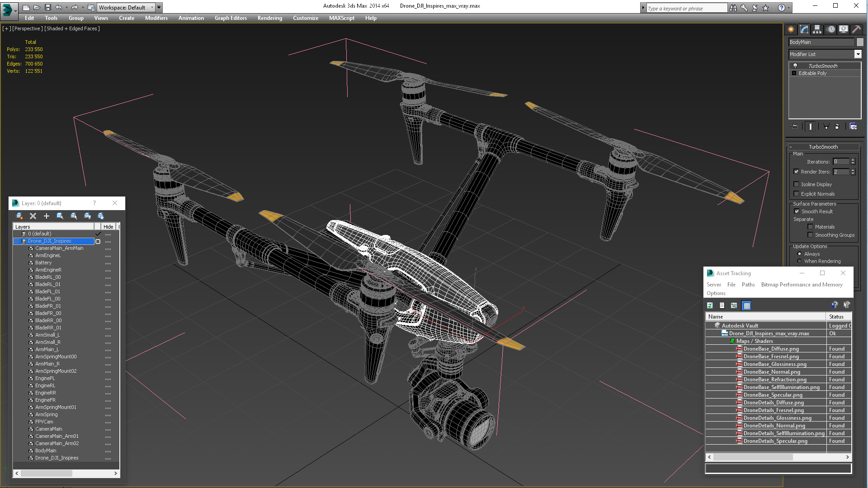Viewport: 868px width, 488px height.
Task: Select the Always update option
Action: 799,254
